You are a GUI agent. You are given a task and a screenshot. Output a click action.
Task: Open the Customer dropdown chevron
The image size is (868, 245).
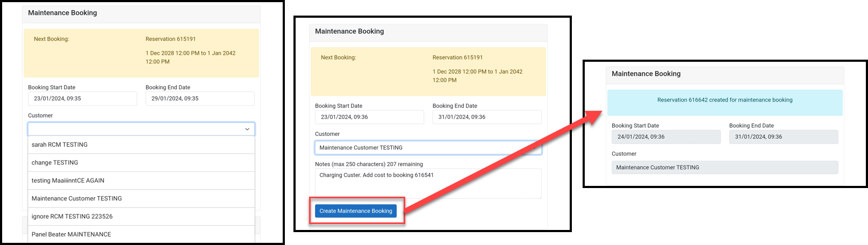247,129
